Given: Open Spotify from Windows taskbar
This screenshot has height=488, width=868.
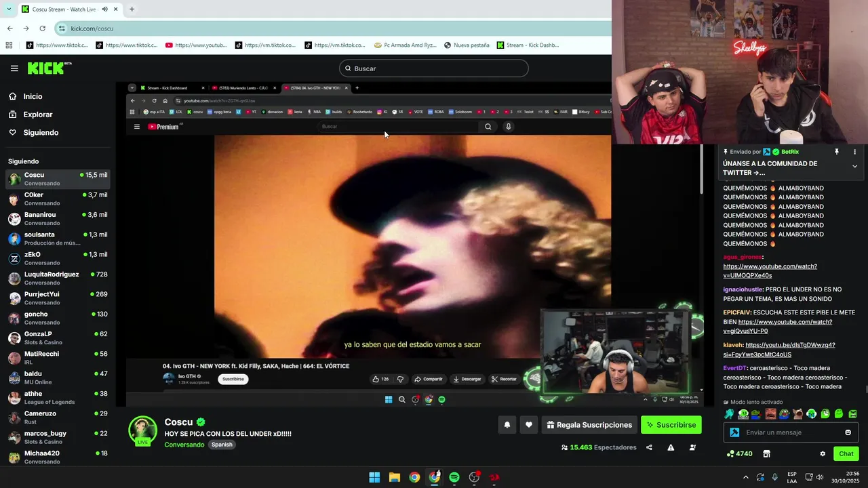Looking at the screenshot, I should coord(454,477).
